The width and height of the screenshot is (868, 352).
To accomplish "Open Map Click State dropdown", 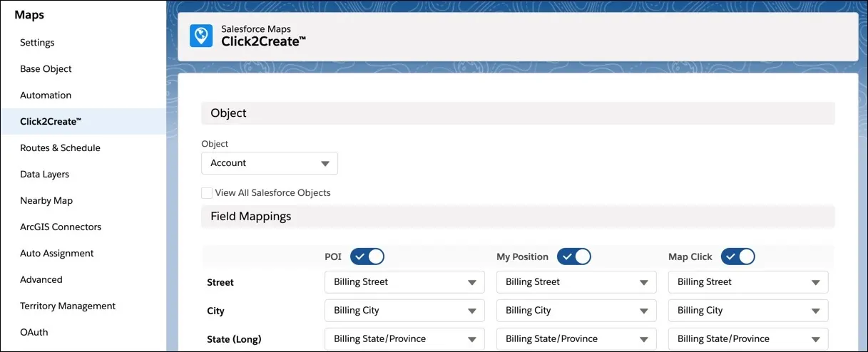I will [x=748, y=339].
